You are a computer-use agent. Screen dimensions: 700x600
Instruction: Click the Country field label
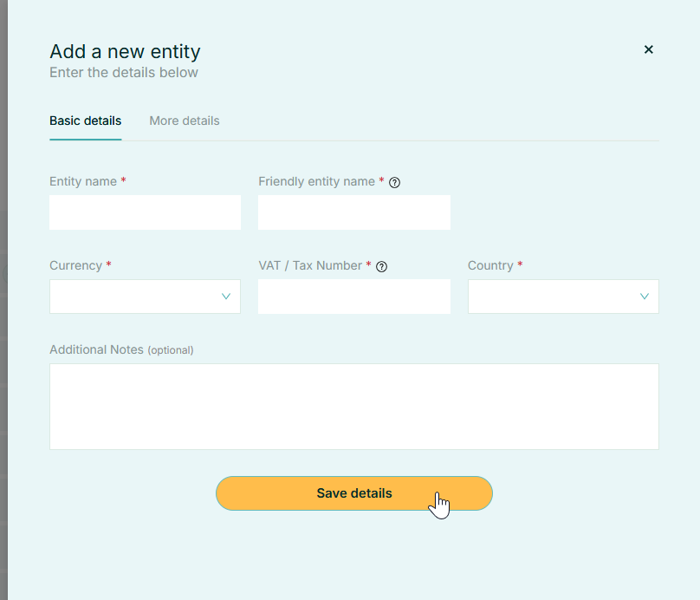tap(490, 265)
